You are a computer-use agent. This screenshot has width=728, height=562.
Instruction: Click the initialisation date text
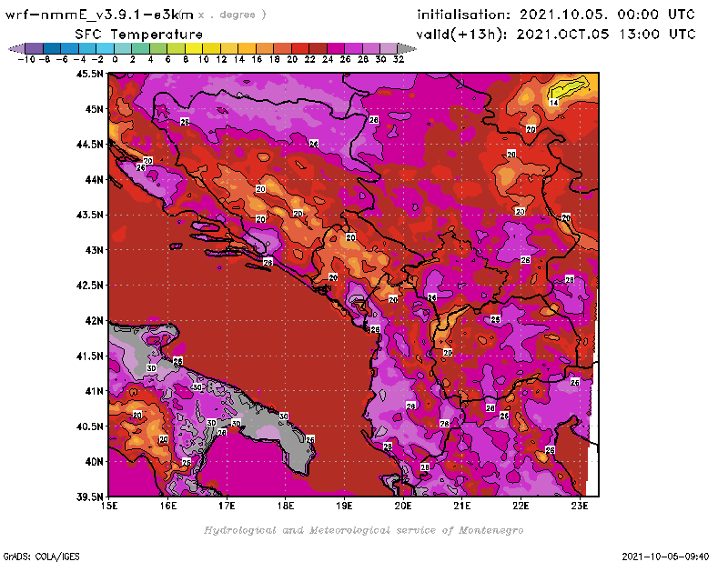555,15
